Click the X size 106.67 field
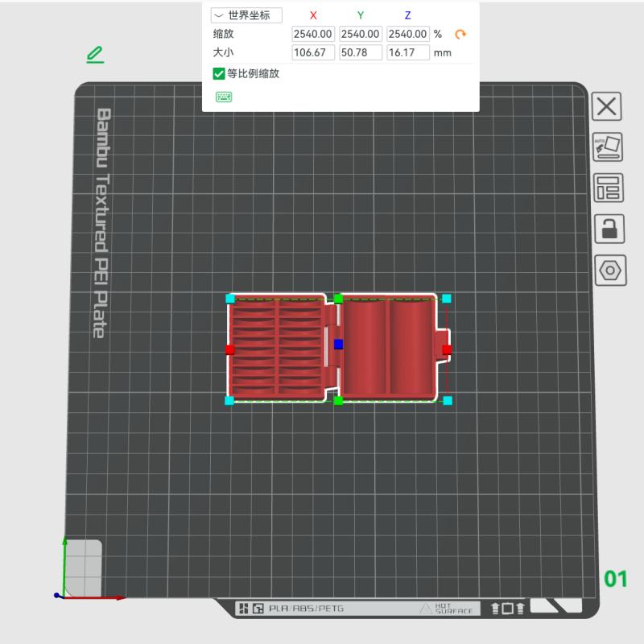This screenshot has height=644, width=644. tap(313, 52)
